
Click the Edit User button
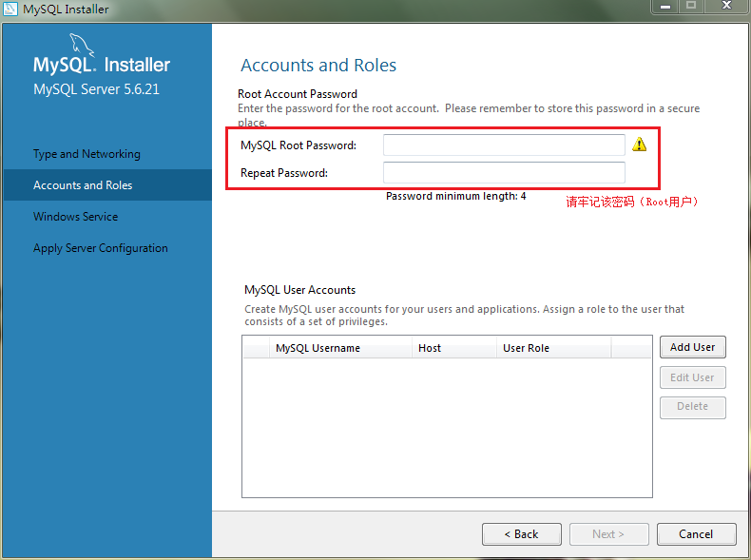point(692,377)
